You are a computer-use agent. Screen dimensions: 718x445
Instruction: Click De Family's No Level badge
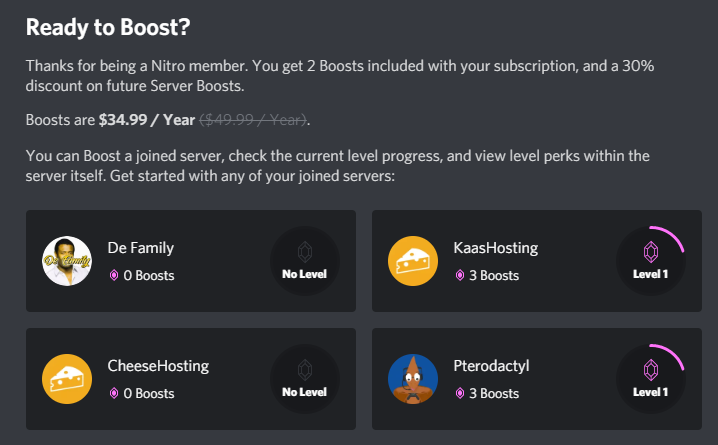305,262
